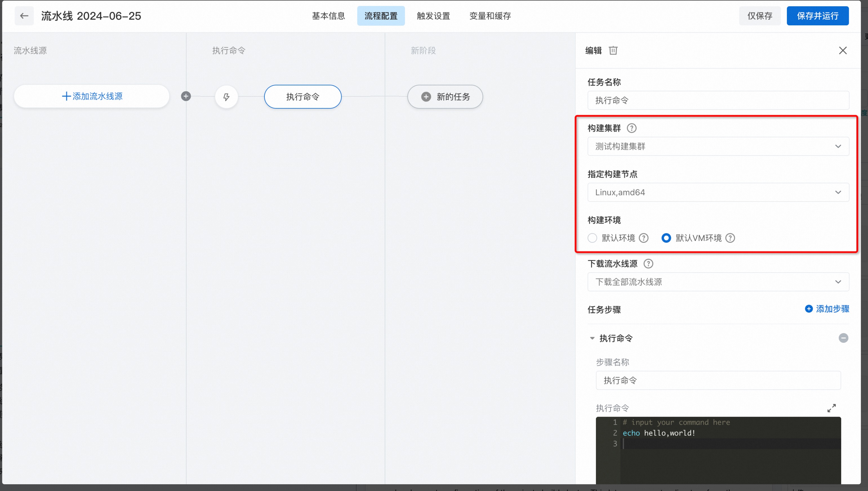Image resolution: width=868 pixels, height=491 pixels.
Task: Switch to the 触发设置 tab
Action: point(433,16)
